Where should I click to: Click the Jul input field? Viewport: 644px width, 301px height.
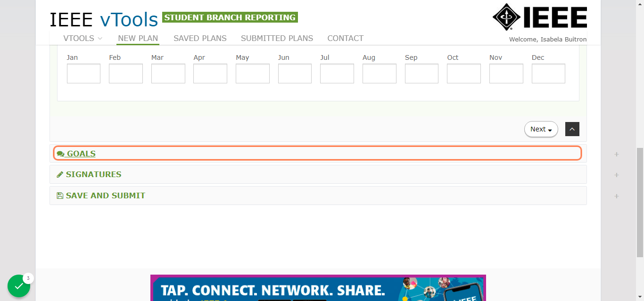coord(337,73)
